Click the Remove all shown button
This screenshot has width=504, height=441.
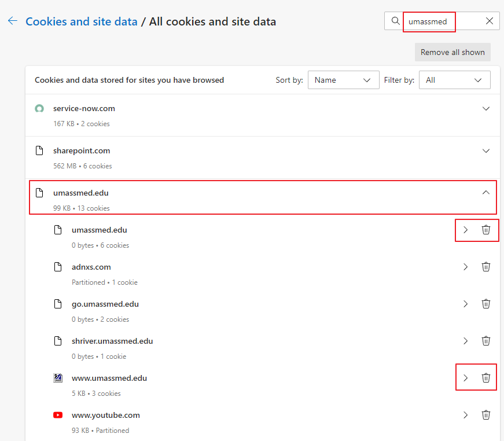453,52
